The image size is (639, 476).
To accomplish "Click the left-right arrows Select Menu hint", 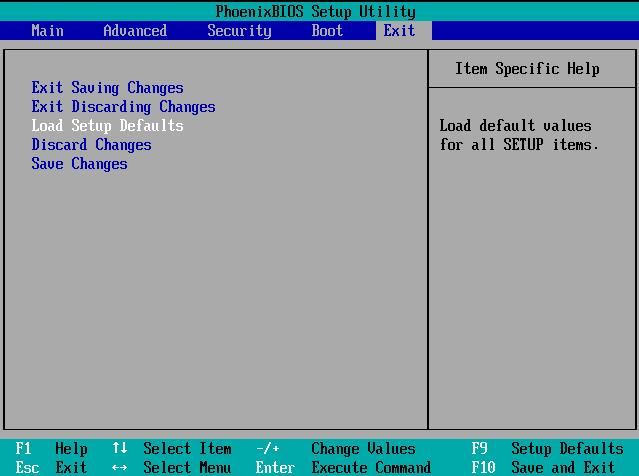I will coord(172,467).
